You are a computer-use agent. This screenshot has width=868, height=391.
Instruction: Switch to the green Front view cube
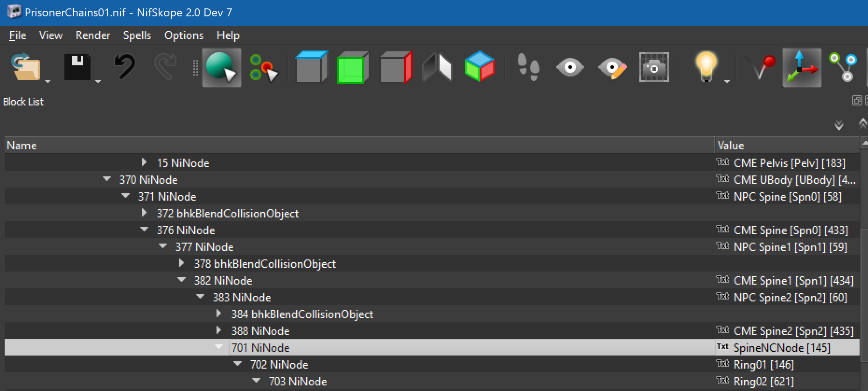coord(352,67)
